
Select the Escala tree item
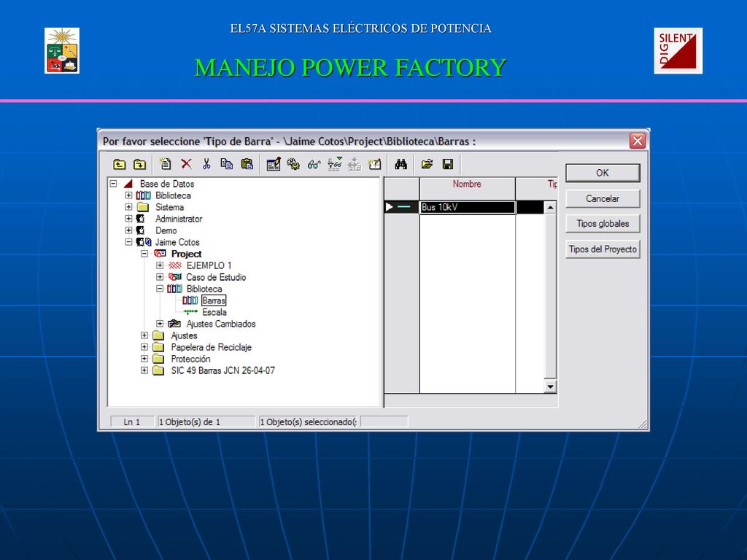click(214, 312)
